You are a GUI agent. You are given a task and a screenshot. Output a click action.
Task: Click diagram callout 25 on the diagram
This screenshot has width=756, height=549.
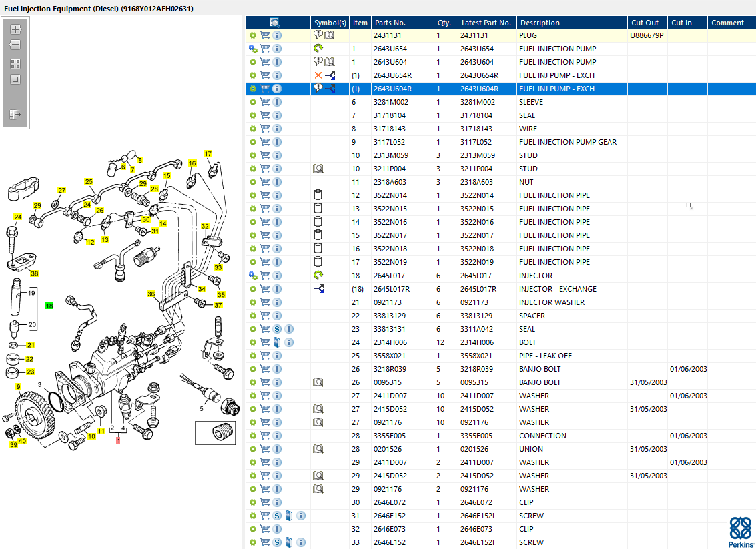click(89, 181)
